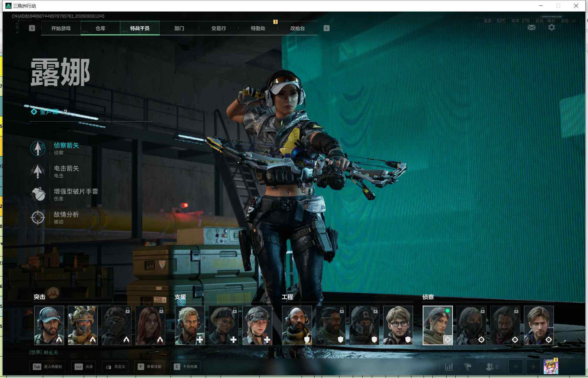Select first 支援 bearded blond operator

[190, 325]
